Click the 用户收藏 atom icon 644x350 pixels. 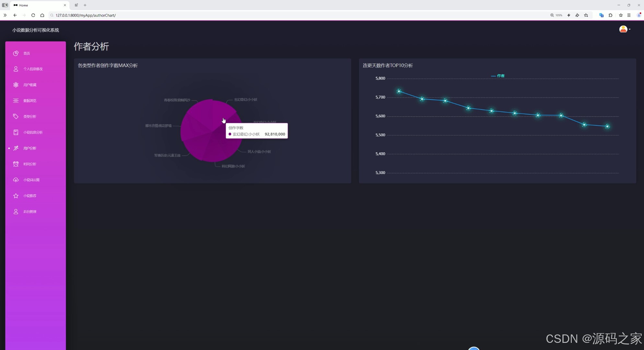click(16, 85)
